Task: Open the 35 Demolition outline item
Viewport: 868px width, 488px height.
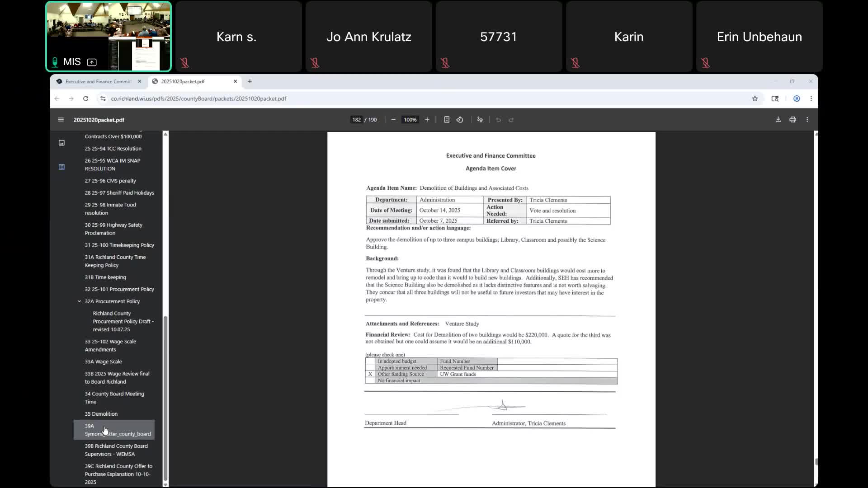Action: click(101, 414)
